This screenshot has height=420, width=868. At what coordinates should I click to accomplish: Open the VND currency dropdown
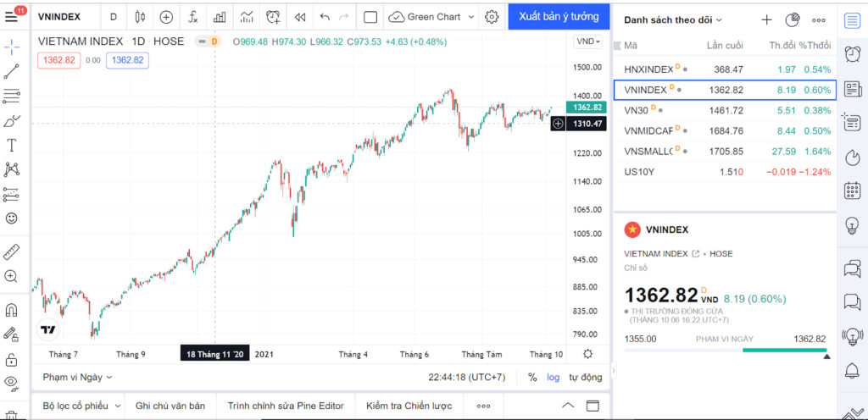tap(588, 41)
